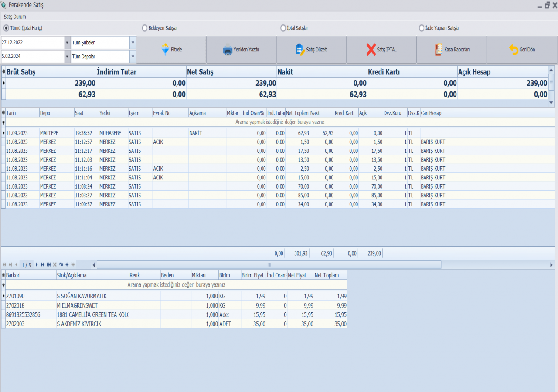Image resolution: width=558 pixels, height=392 pixels.
Task: Click the previous page navigator arrow
Action: click(x=10, y=264)
